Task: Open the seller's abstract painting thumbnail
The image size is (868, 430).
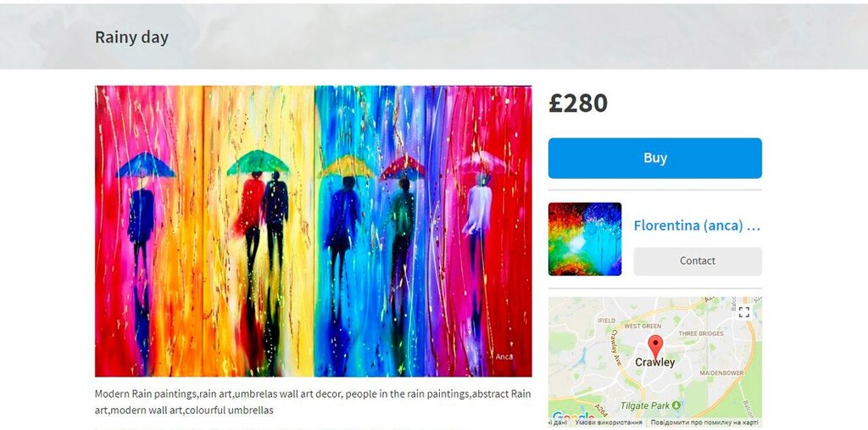Action: (x=585, y=239)
